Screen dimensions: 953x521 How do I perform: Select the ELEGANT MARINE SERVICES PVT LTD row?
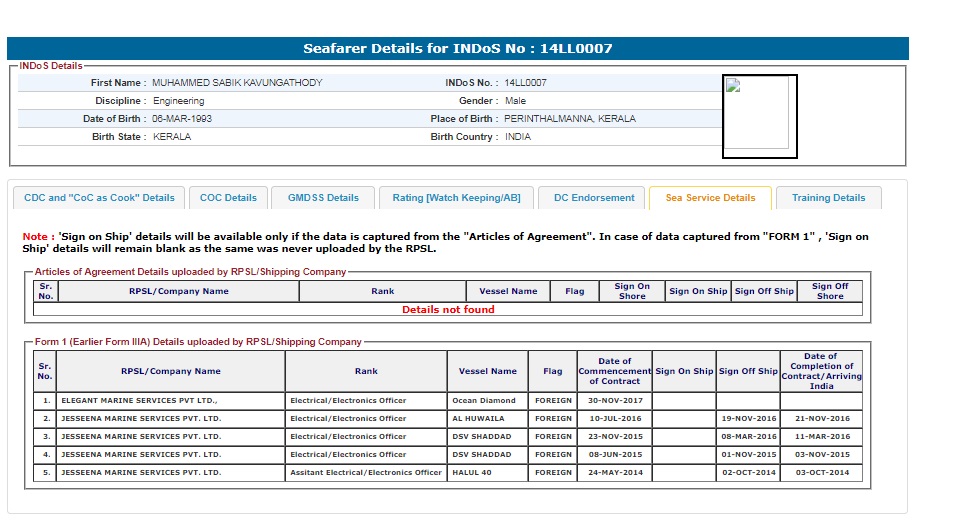click(170, 401)
